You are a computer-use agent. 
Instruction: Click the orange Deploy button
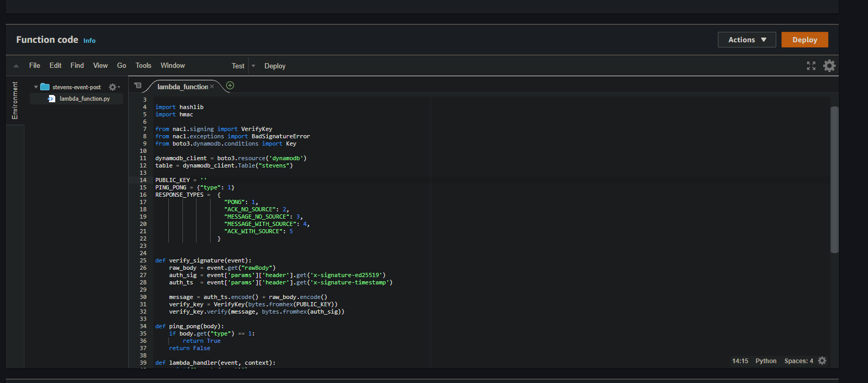click(x=804, y=40)
